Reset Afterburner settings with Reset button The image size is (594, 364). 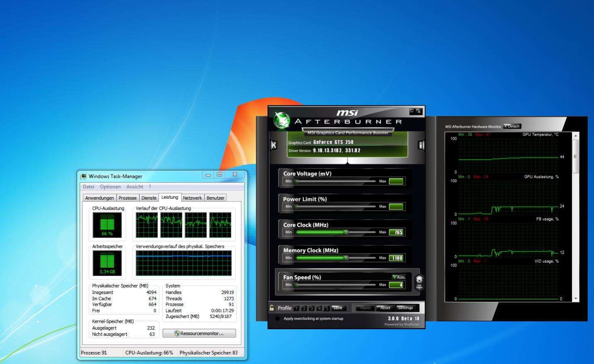tap(385, 308)
